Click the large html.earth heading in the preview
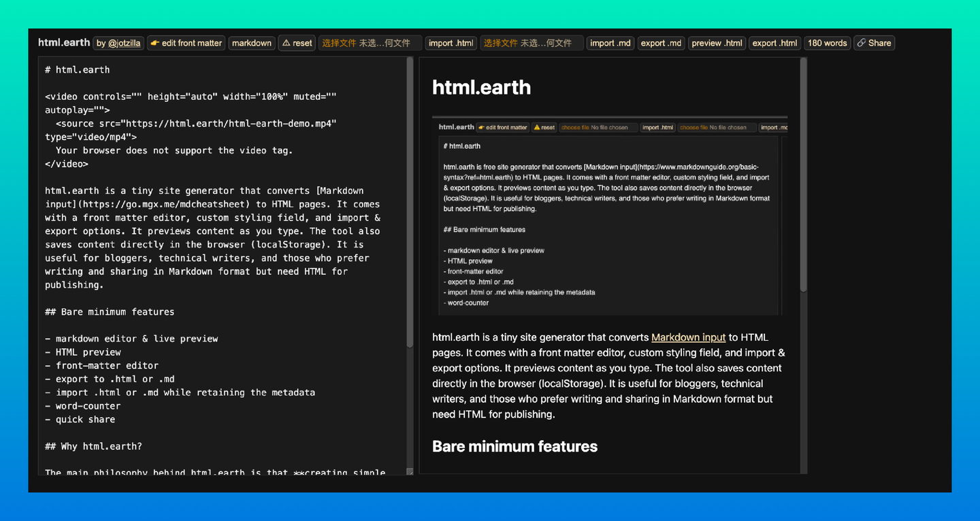 (482, 87)
